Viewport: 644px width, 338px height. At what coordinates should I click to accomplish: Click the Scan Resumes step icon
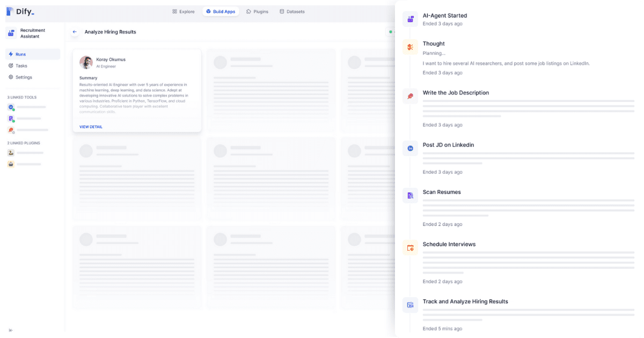(x=411, y=195)
